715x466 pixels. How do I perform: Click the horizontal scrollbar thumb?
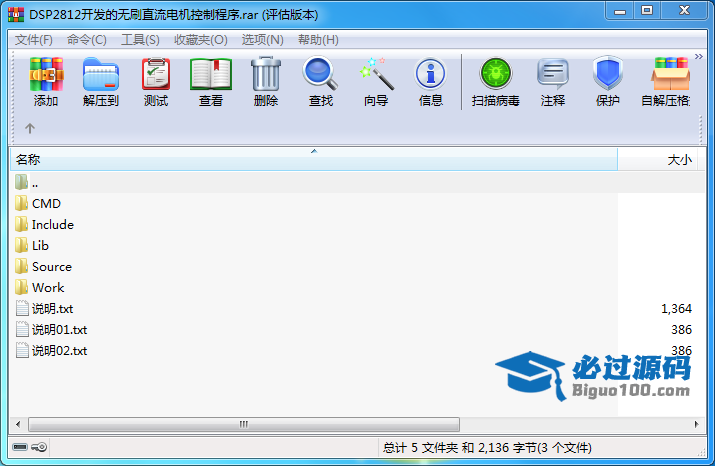click(244, 425)
